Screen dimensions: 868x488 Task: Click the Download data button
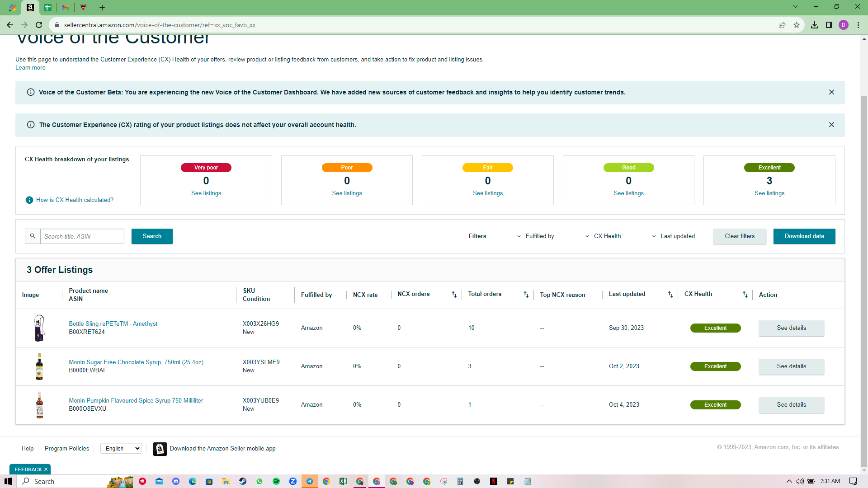tap(804, 236)
